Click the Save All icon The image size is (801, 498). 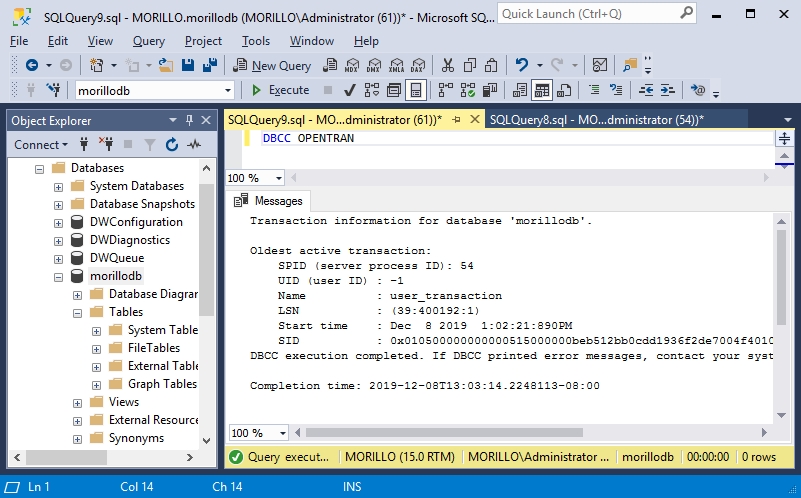[x=210, y=65]
